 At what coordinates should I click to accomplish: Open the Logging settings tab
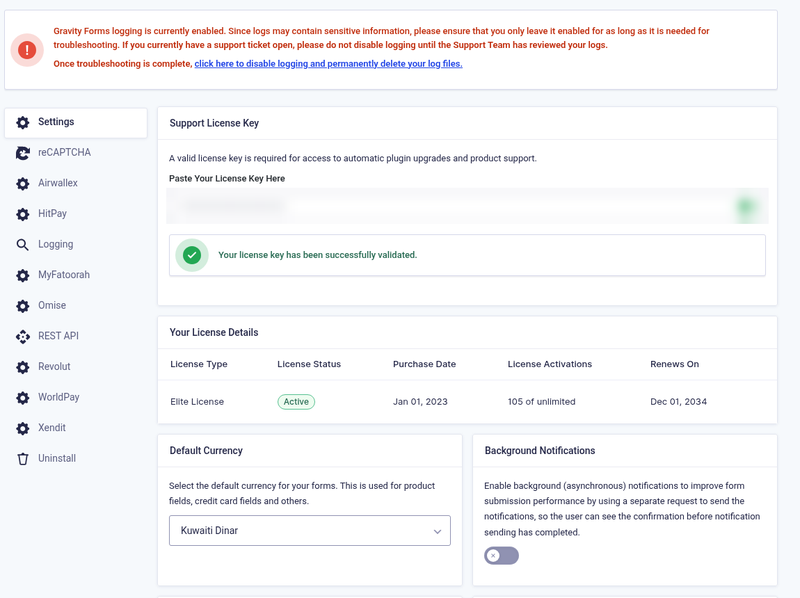pyautogui.click(x=56, y=244)
